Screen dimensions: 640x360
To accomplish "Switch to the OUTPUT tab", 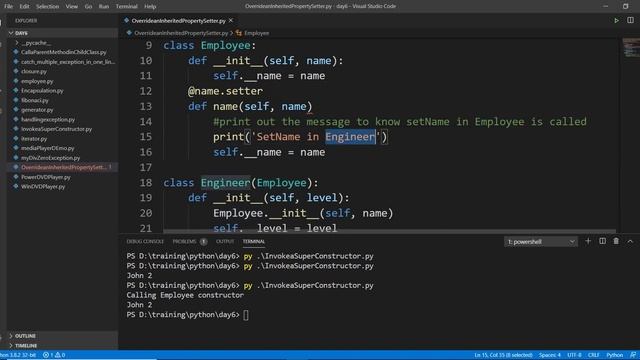I will pyautogui.click(x=225, y=242).
